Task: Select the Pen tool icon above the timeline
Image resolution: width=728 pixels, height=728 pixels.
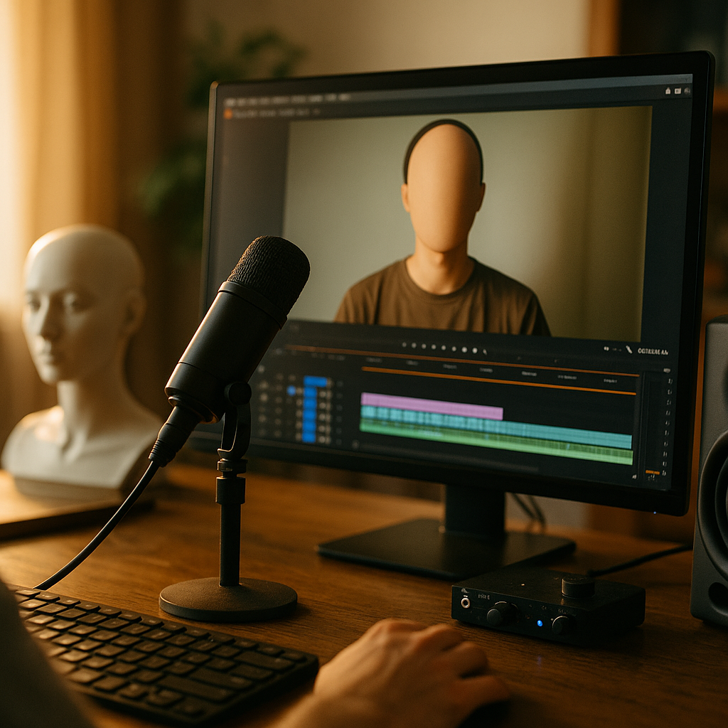Action: [629, 350]
